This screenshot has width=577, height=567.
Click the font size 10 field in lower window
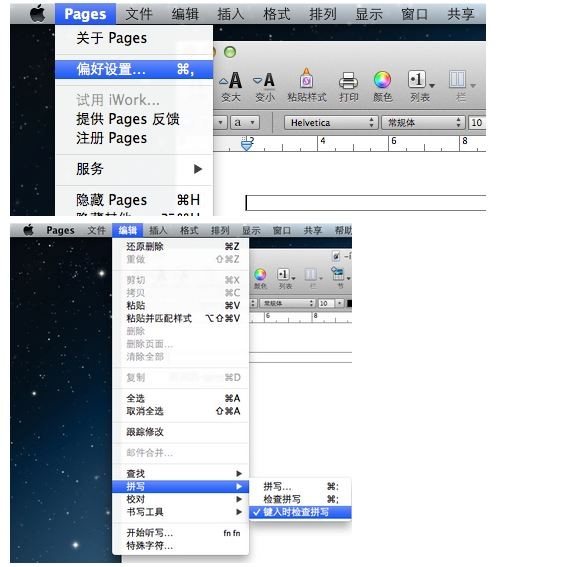326,303
